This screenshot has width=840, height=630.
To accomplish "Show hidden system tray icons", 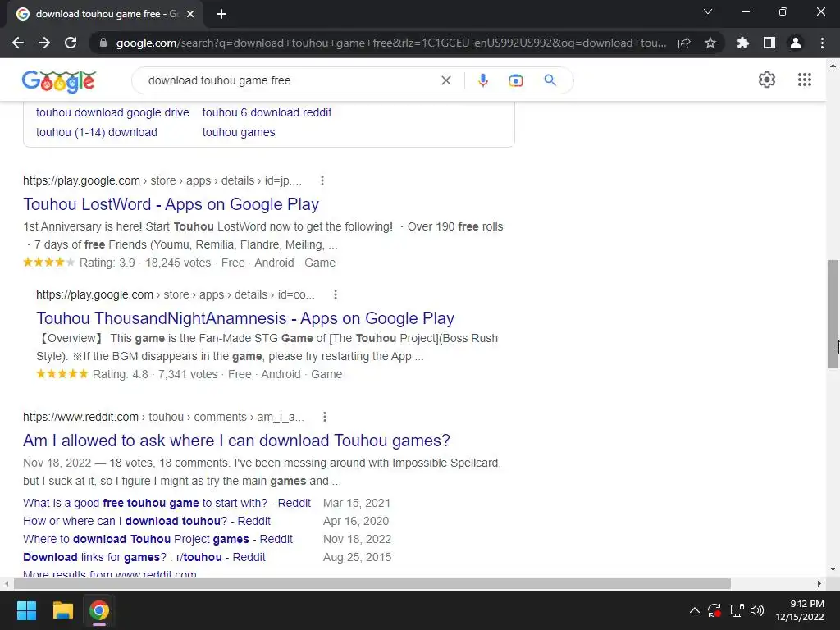I will [x=694, y=610].
